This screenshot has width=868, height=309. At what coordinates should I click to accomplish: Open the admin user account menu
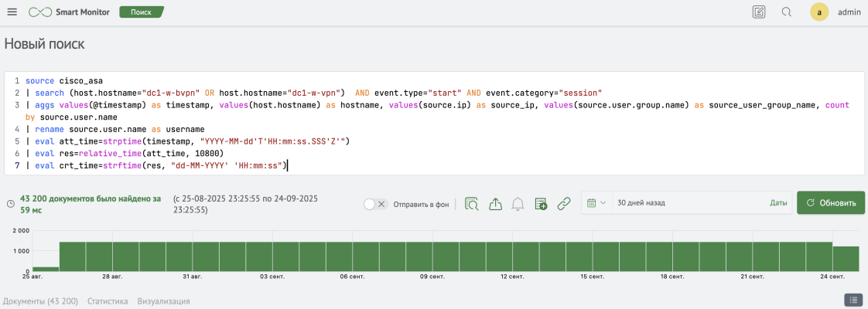point(839,12)
